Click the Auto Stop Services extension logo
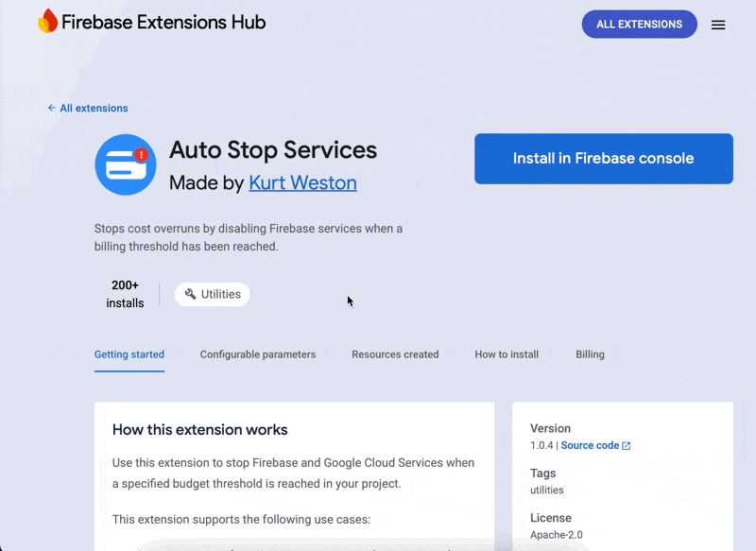This screenshot has height=551, width=756. tap(125, 164)
